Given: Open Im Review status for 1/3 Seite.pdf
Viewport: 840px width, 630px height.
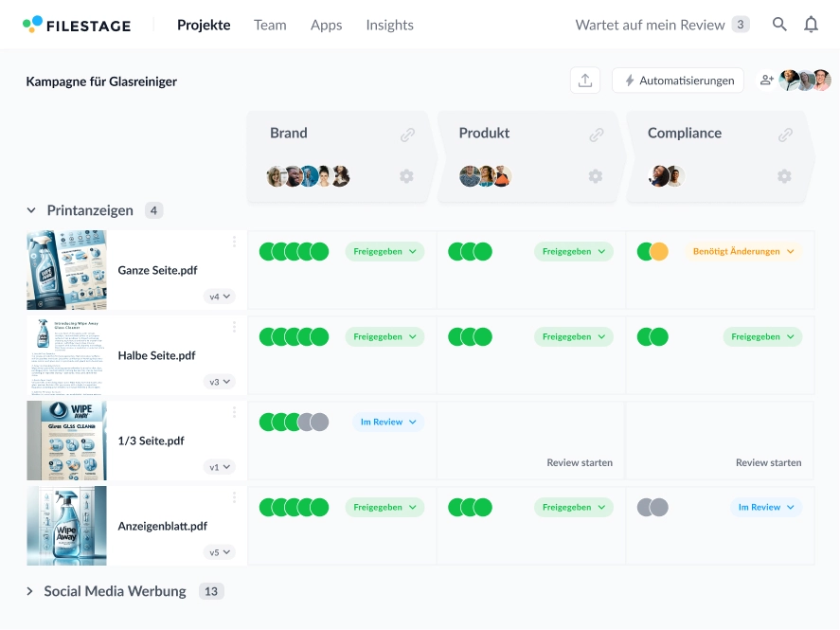Looking at the screenshot, I should pyautogui.click(x=387, y=422).
